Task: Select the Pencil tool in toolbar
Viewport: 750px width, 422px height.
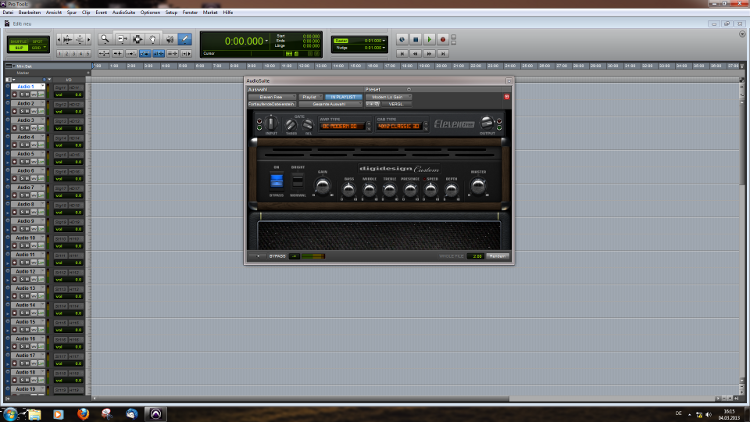Action: click(x=185, y=39)
